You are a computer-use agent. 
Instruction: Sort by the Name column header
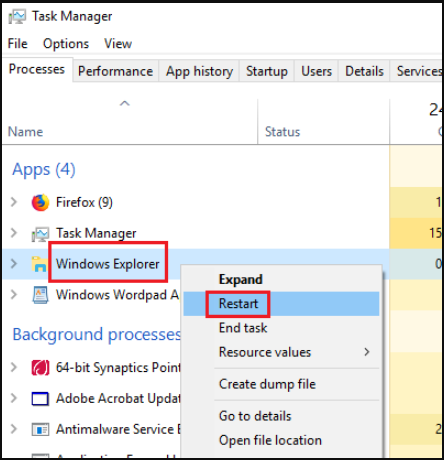(26, 132)
